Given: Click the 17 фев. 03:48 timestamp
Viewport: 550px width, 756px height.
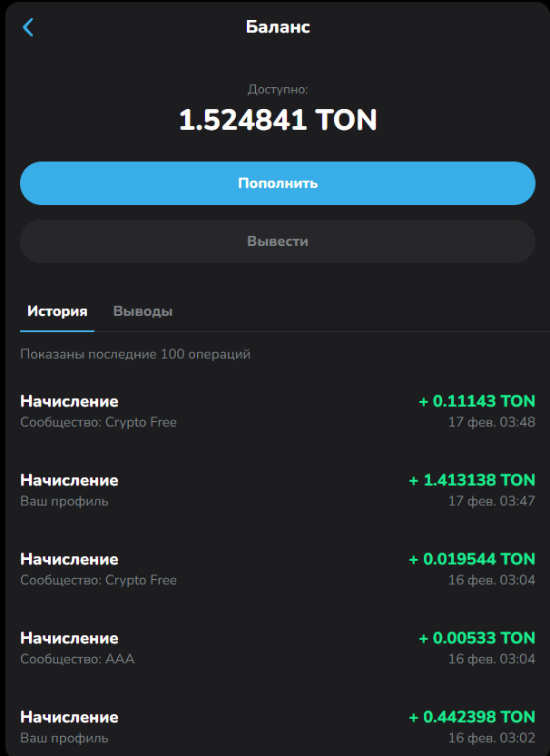Looking at the screenshot, I should click(492, 422).
